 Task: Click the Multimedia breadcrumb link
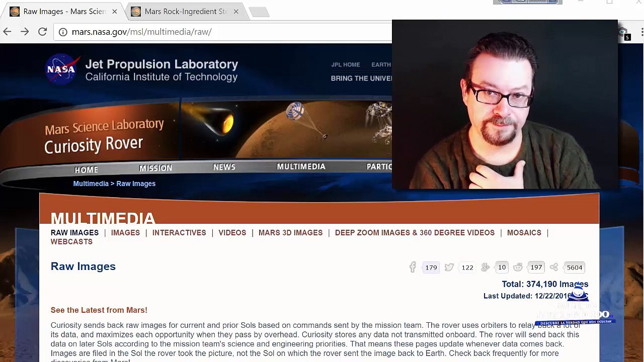click(91, 184)
